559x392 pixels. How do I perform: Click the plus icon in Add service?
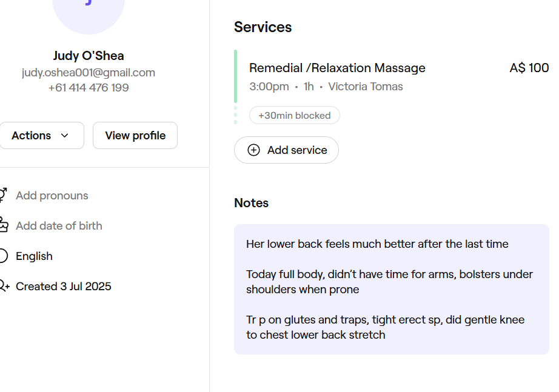click(254, 150)
